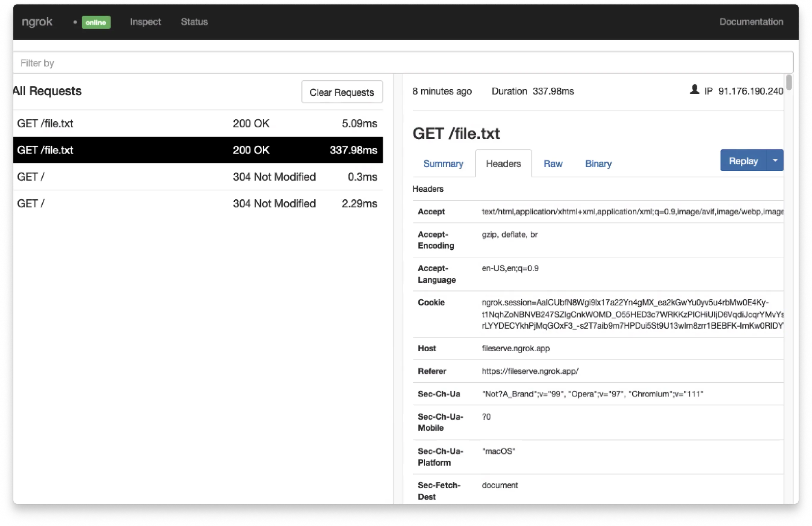Click the green online status badge

click(x=96, y=22)
